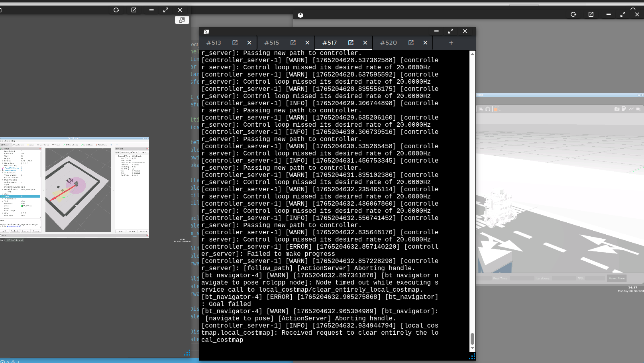Click the Path green color swatch
The width and height of the screenshot is (644, 363).
click(x=22, y=206)
